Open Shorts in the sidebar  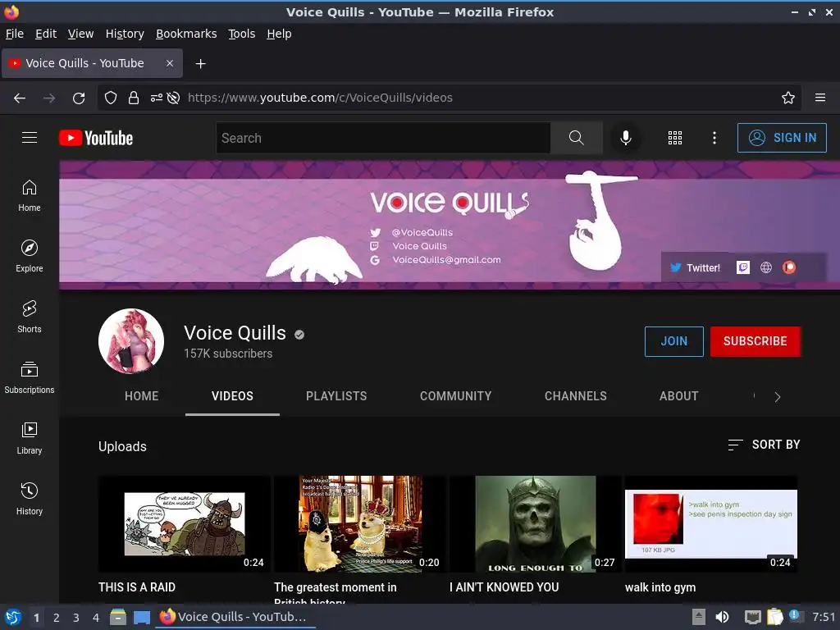pyautogui.click(x=30, y=317)
